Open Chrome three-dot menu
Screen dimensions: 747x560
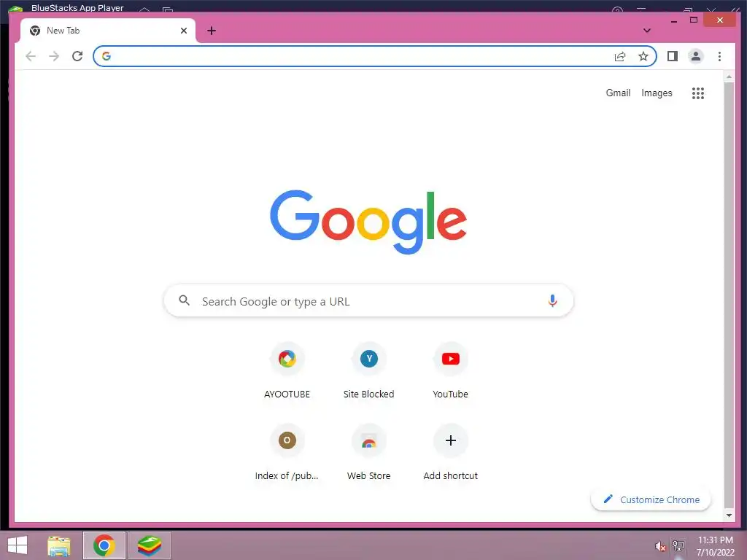coord(719,56)
